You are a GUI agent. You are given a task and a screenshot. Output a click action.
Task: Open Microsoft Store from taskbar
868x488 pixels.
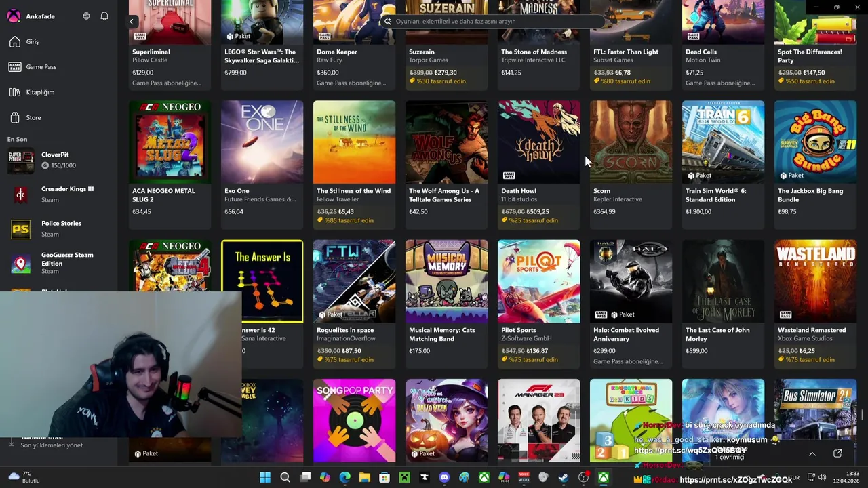(384, 477)
